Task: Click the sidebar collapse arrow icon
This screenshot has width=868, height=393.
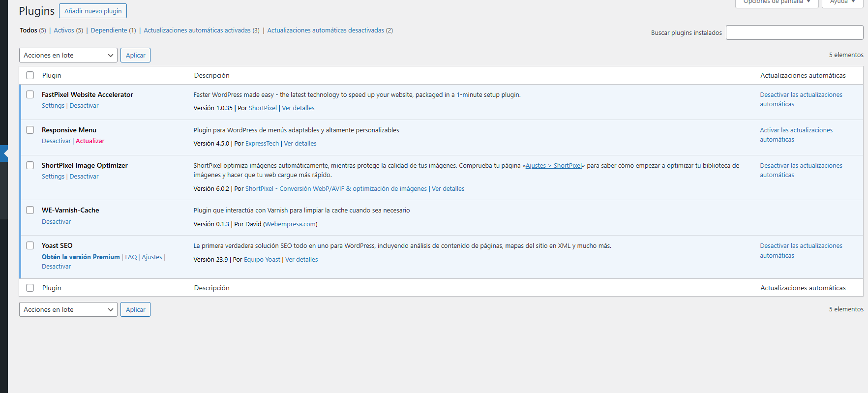Action: tap(4, 153)
